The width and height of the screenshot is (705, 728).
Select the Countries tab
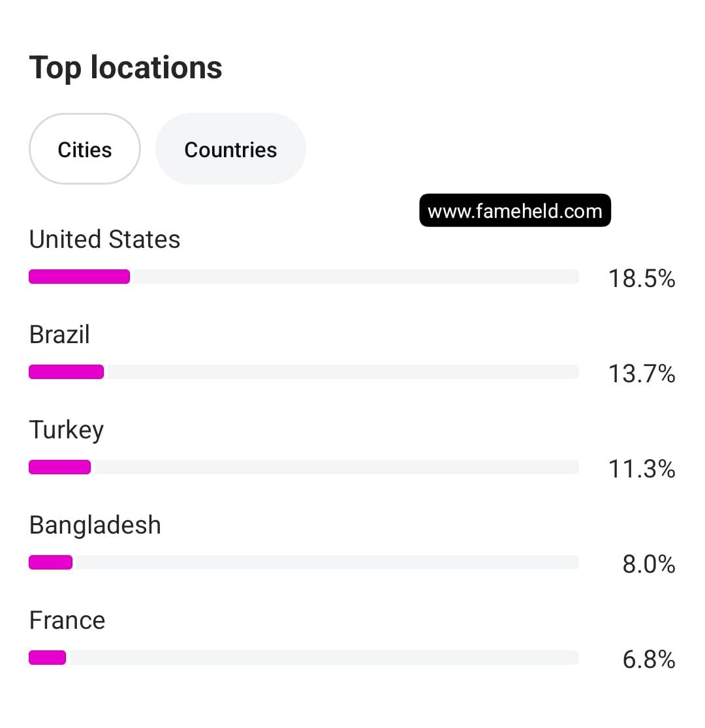(x=230, y=149)
